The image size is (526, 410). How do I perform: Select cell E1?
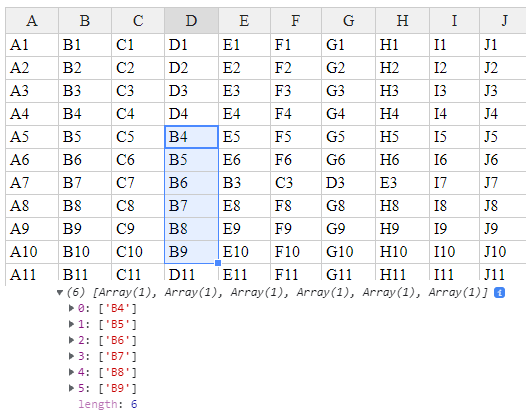(244, 45)
